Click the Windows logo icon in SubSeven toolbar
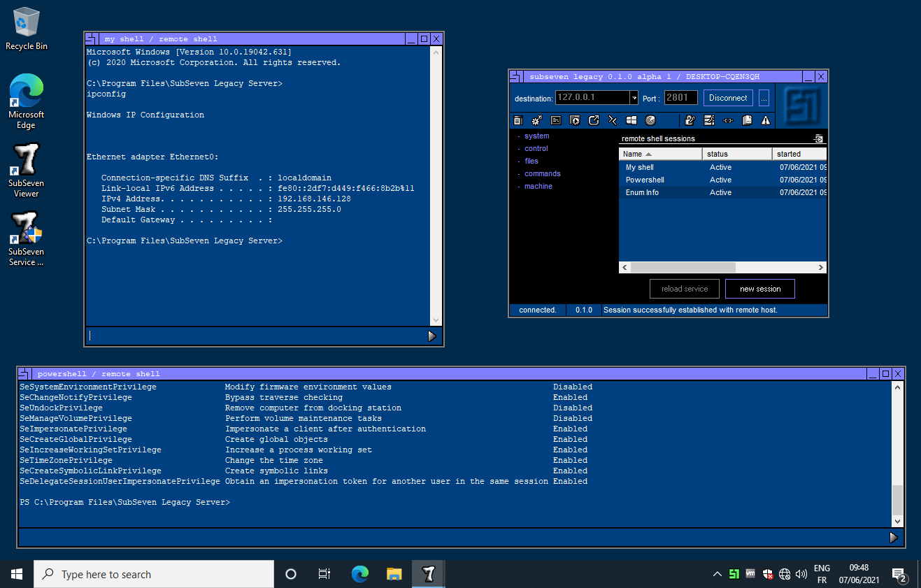921x588 pixels. point(631,120)
